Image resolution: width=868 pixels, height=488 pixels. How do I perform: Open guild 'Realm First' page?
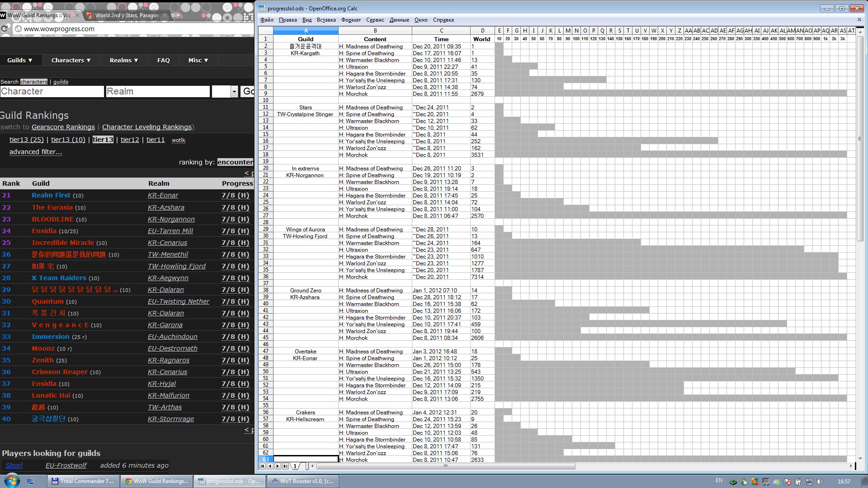[51, 195]
